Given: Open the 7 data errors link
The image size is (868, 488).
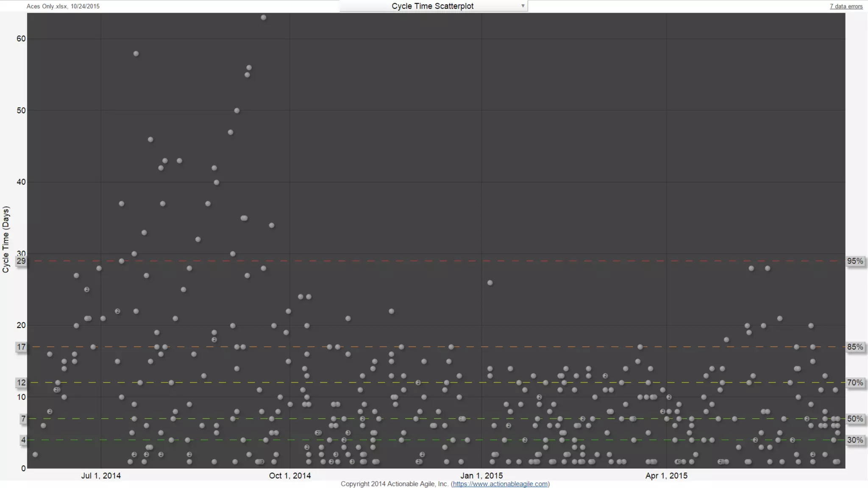Looking at the screenshot, I should [x=846, y=6].
